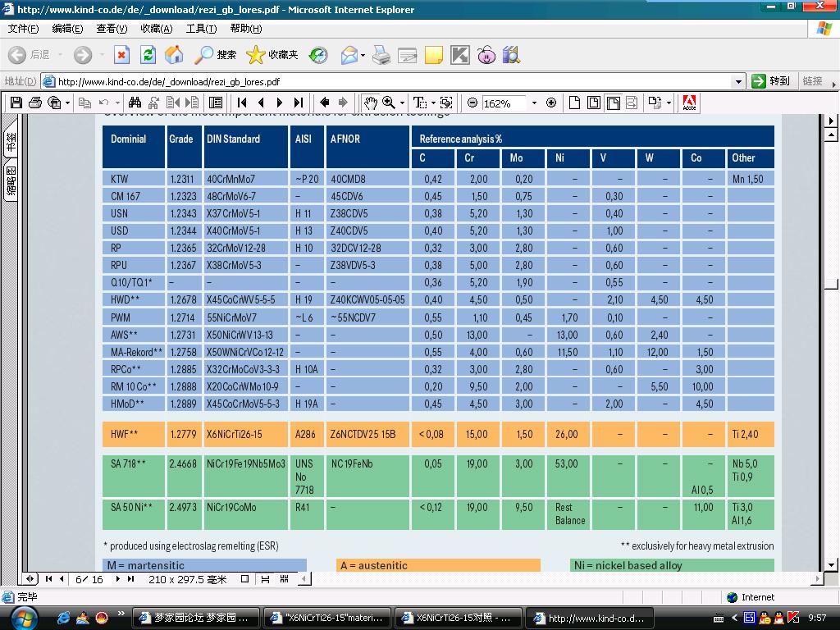The width and height of the screenshot is (840, 630).
Task: Expand the hidden quick launch chevron
Action: point(121,614)
